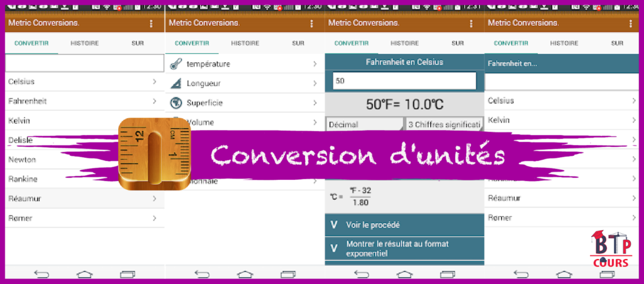Open the Décimal format dropdown
The width and height of the screenshot is (644, 284).
tap(365, 124)
